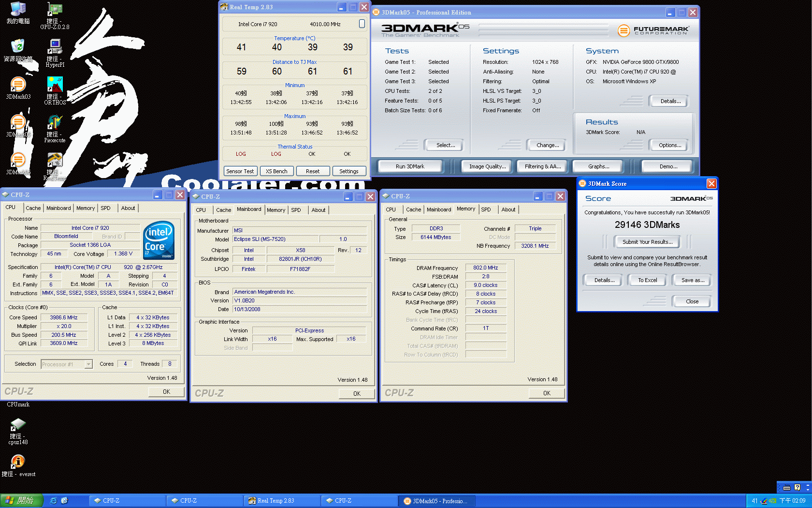This screenshot has width=812, height=508.
Task: Click To Excel in 3DMark Score window
Action: coord(647,280)
